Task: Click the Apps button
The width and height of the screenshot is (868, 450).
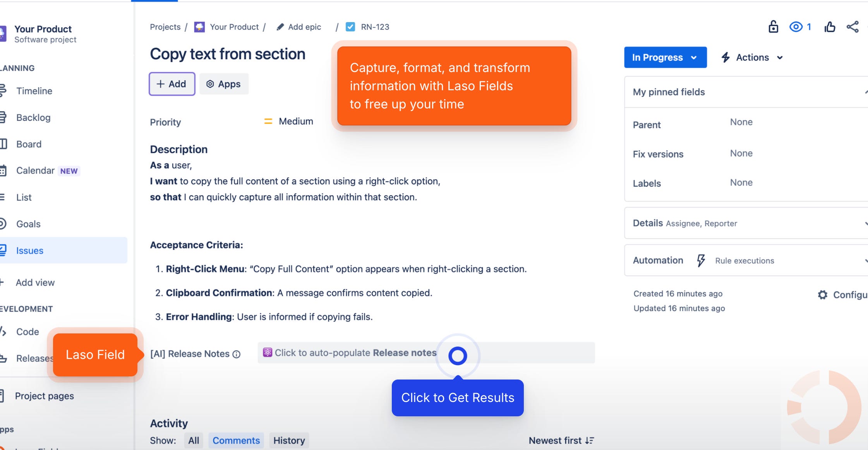Action: coord(224,84)
